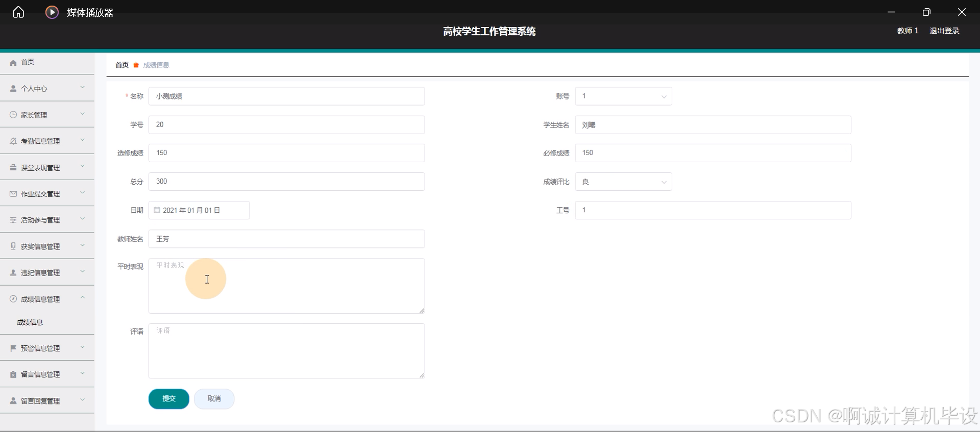Click the orange breadcrumb separator icon
The width and height of the screenshot is (980, 432).
pos(136,65)
